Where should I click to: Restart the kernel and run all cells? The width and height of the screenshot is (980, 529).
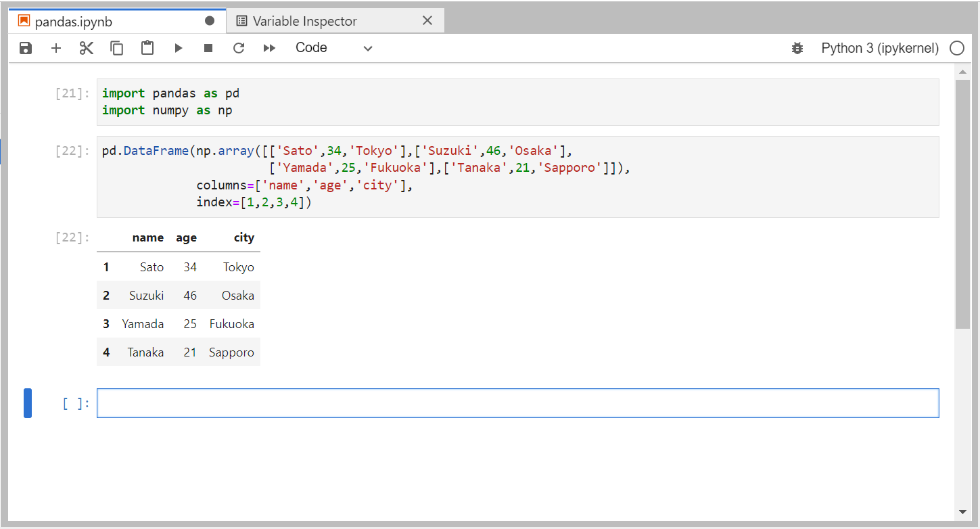coord(269,47)
